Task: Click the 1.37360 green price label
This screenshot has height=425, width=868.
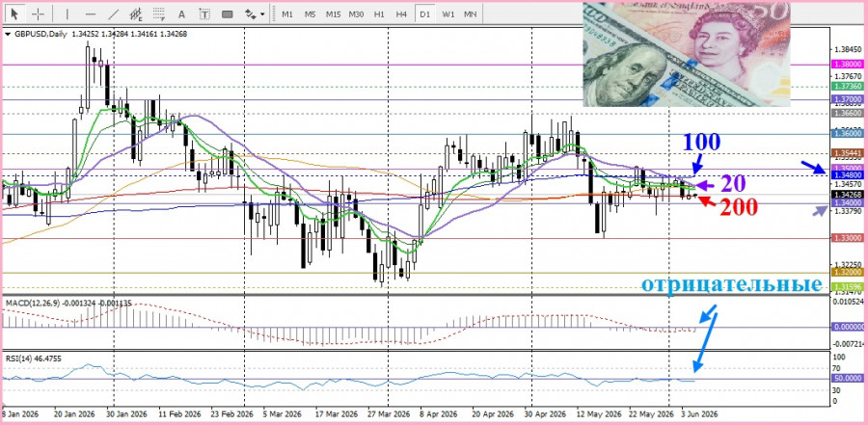Action: point(847,87)
